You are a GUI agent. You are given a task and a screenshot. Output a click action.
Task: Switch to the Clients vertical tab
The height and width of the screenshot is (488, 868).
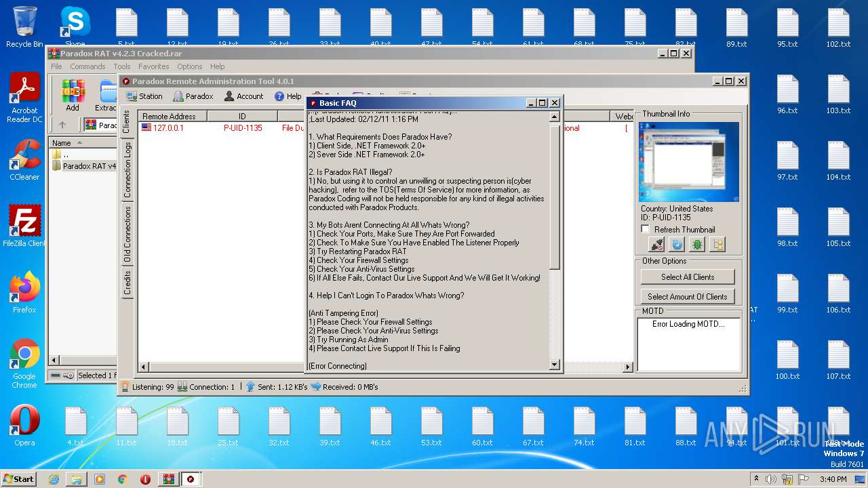pyautogui.click(x=126, y=122)
